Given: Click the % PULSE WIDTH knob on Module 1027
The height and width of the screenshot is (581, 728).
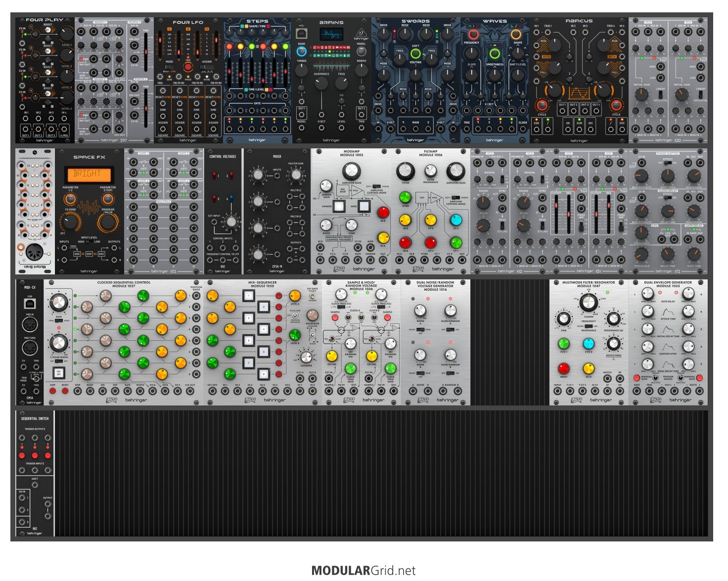Looking at the screenshot, I should (x=58, y=343).
